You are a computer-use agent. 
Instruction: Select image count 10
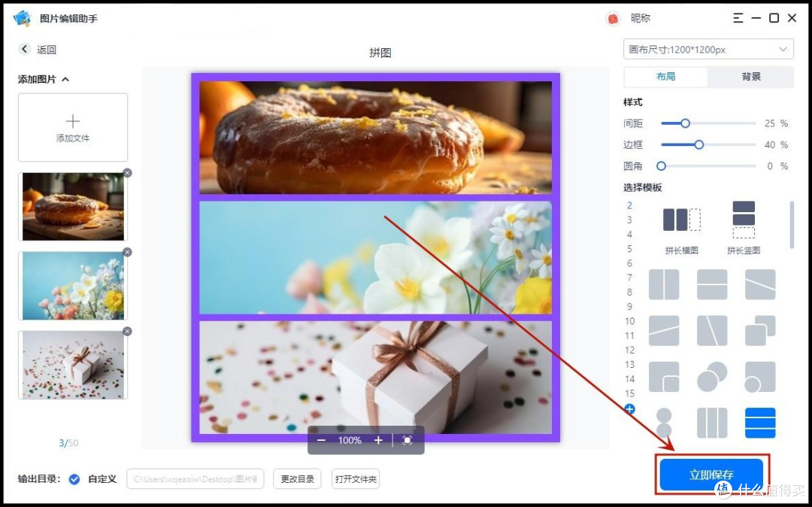tap(630, 322)
